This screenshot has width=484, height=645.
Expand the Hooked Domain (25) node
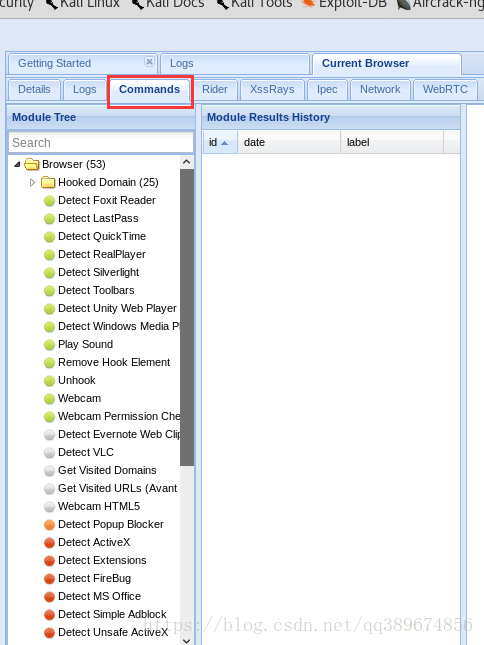[x=32, y=182]
